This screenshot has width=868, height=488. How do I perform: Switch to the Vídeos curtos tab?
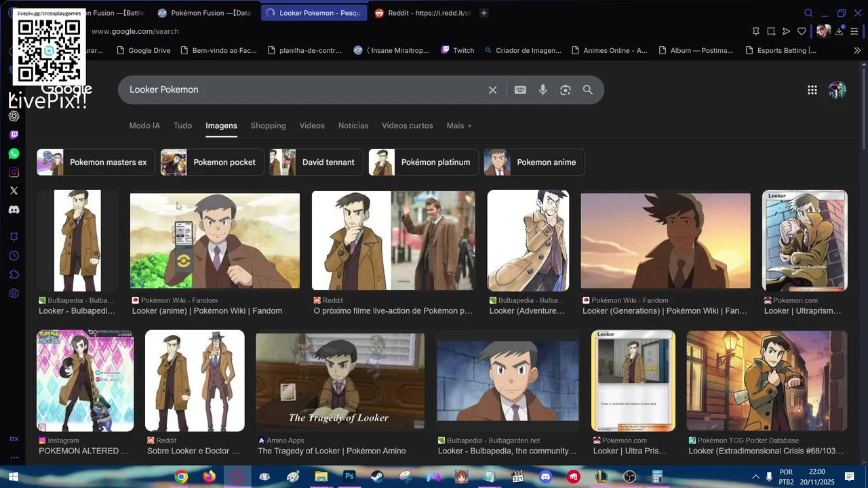[407, 125]
